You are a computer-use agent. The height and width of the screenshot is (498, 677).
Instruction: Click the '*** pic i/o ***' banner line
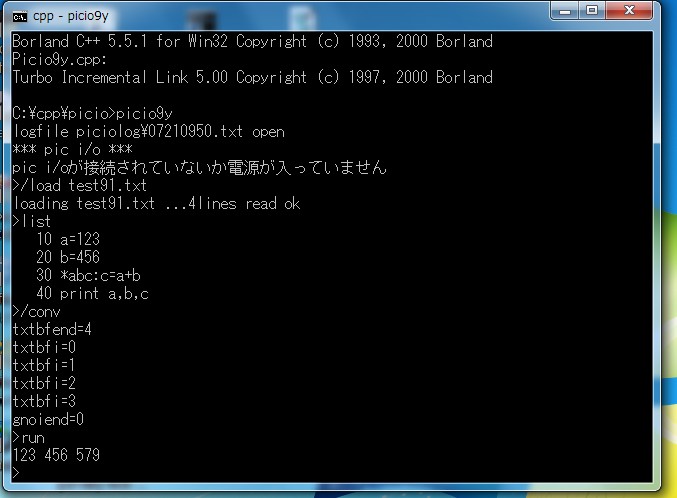click(x=72, y=149)
